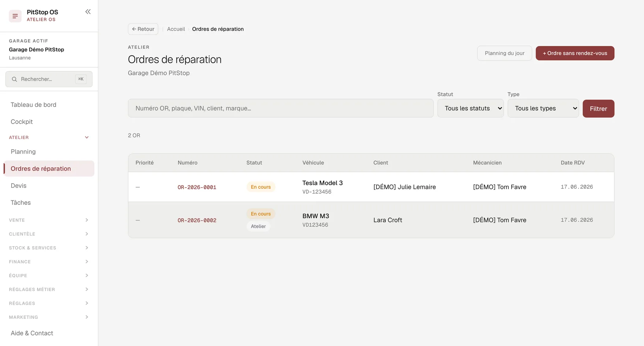Expand the STOCK & SERVICES chevron

click(x=87, y=248)
